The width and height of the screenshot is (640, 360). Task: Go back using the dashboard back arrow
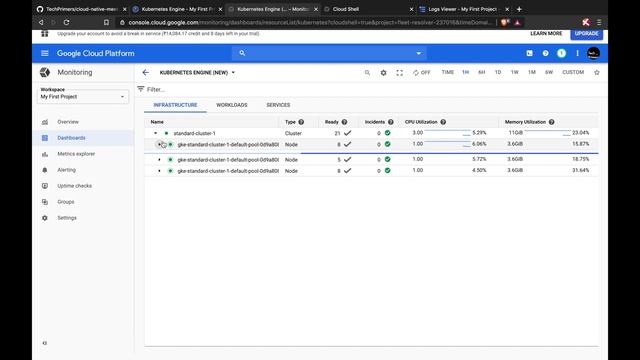[x=146, y=72]
